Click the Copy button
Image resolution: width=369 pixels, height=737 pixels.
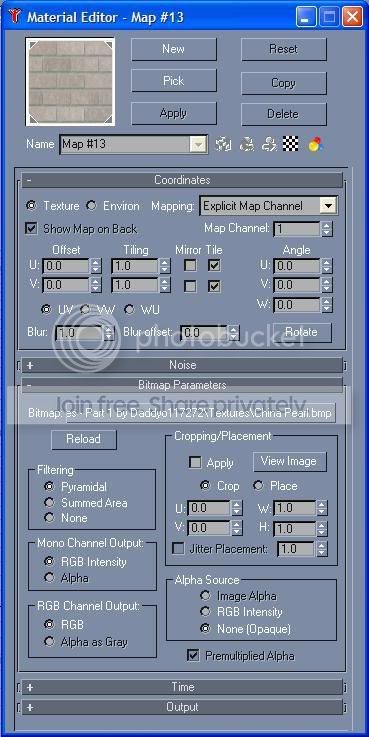tap(283, 83)
